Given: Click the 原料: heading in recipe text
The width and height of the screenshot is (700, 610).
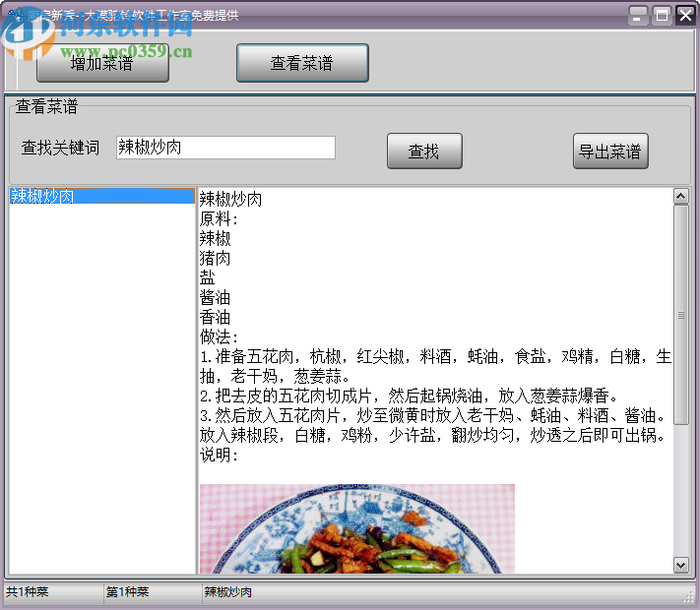Looking at the screenshot, I should coord(219,219).
